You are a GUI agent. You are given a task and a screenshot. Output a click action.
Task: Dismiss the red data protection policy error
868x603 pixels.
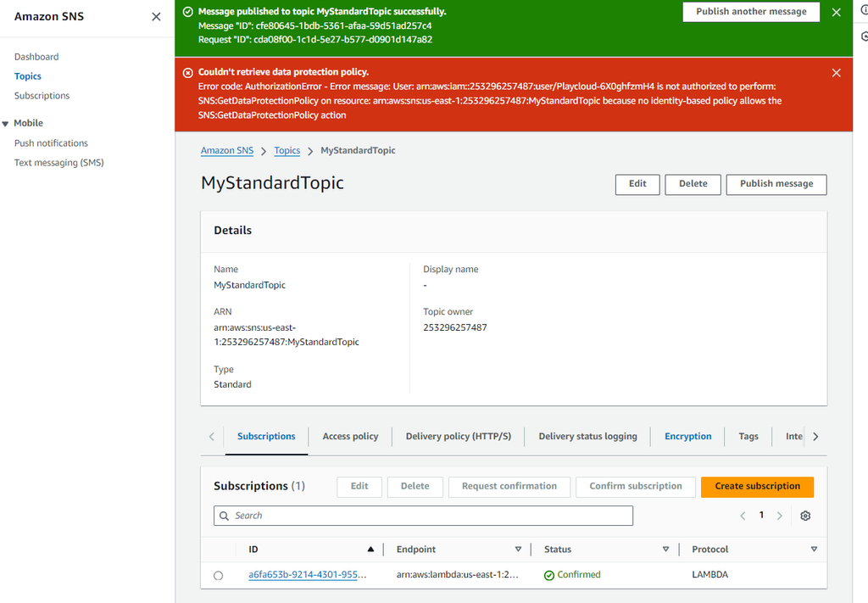(x=836, y=72)
